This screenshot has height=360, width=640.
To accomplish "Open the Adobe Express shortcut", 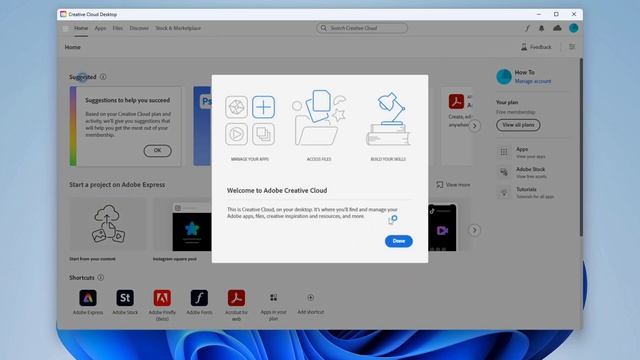I will [88, 298].
